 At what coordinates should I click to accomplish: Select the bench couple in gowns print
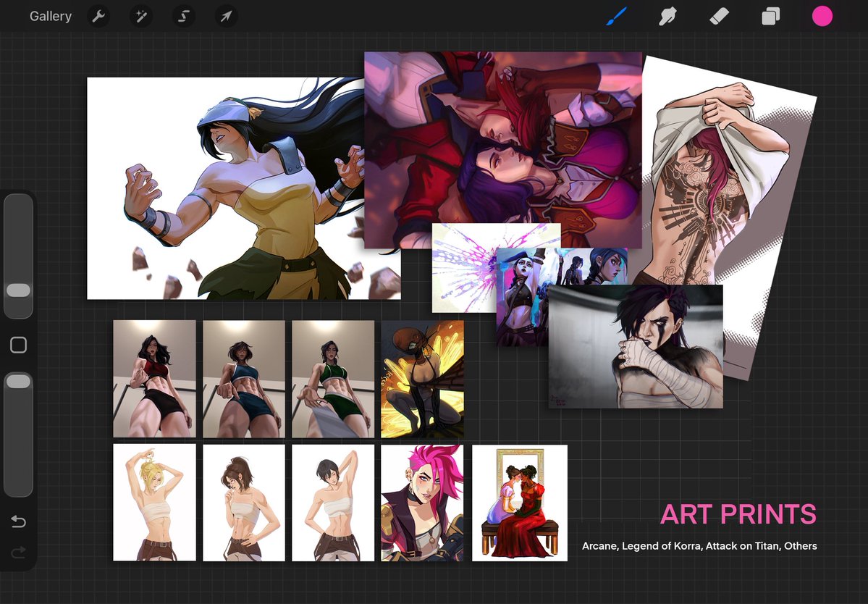click(520, 502)
